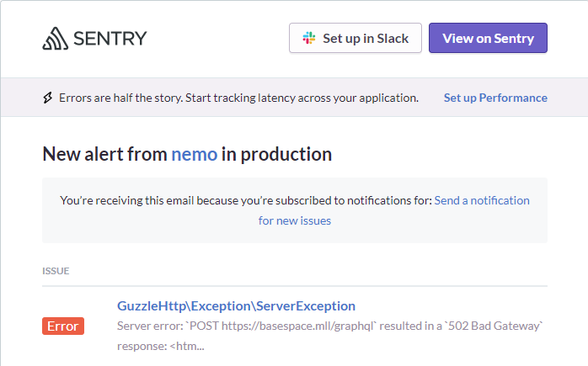
Task: Click the 'Errors are half the story' banner text
Action: pos(238,98)
